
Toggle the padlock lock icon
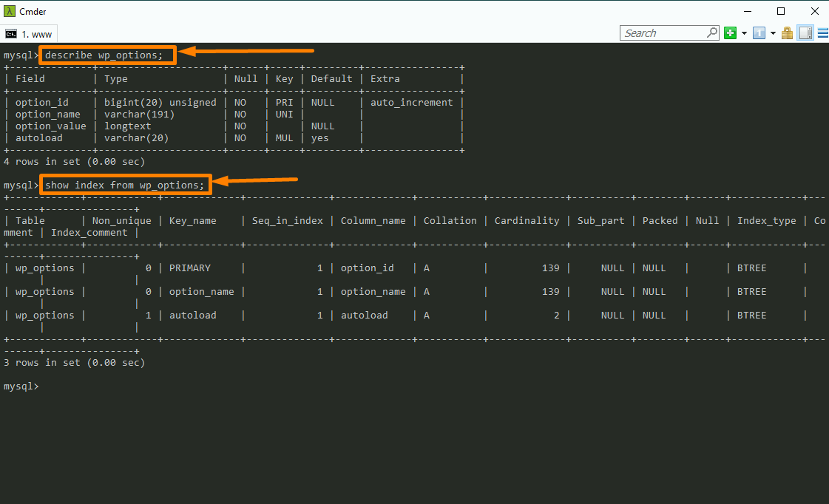click(788, 33)
